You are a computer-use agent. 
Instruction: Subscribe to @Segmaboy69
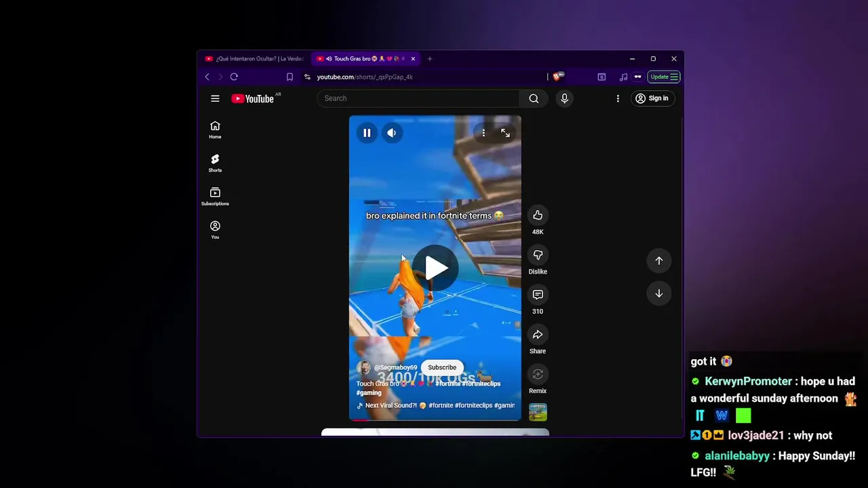click(442, 367)
